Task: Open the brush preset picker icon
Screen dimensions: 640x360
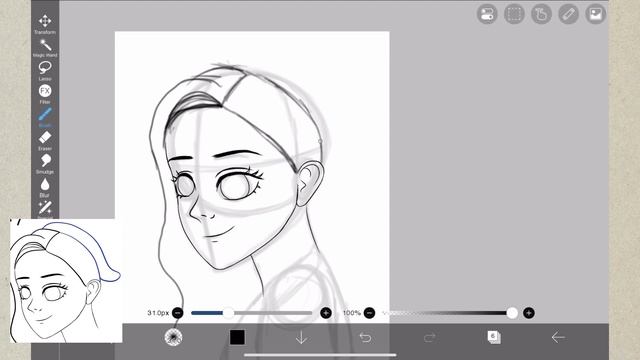Action: tap(173, 337)
